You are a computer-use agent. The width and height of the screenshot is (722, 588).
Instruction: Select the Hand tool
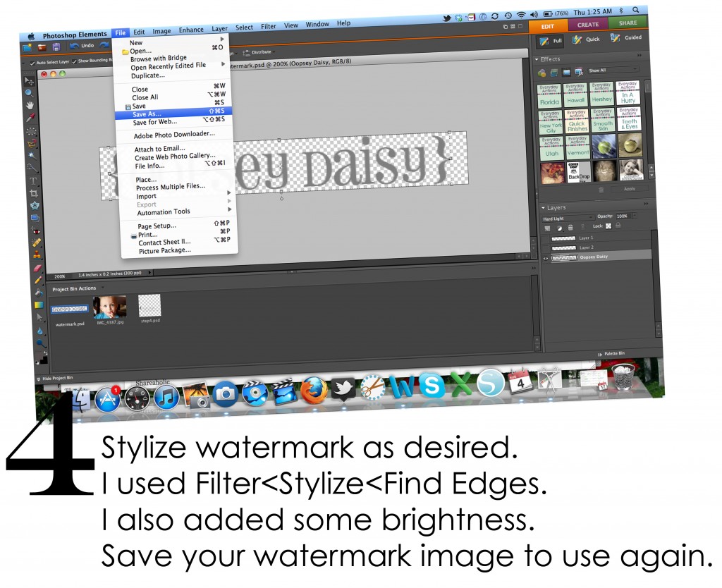click(x=30, y=106)
